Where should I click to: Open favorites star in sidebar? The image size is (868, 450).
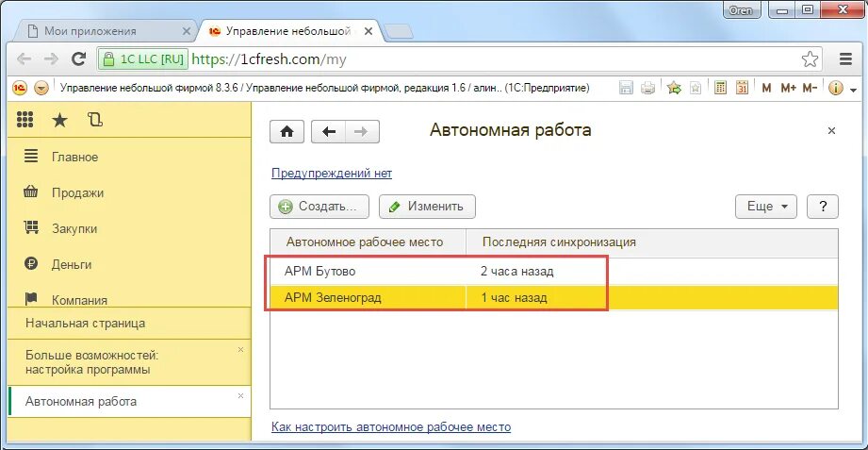[59, 120]
